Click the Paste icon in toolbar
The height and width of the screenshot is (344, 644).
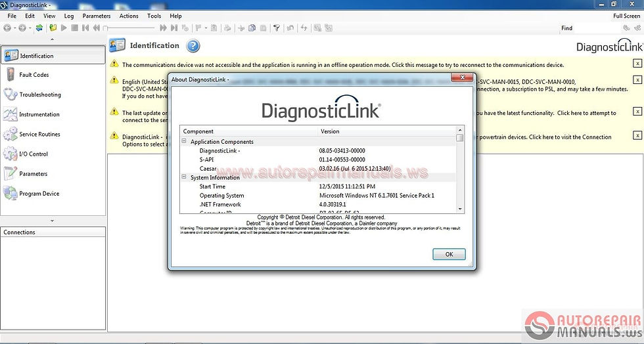(x=264, y=28)
